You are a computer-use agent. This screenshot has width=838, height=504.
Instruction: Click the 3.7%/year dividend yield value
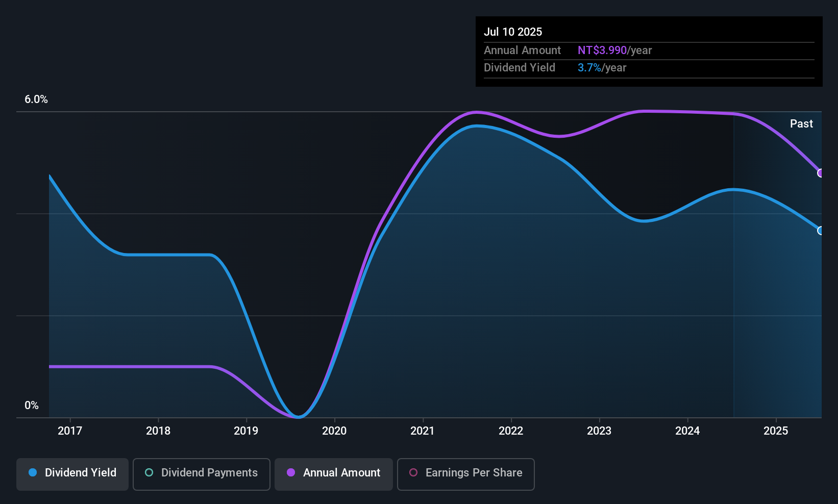click(x=588, y=67)
